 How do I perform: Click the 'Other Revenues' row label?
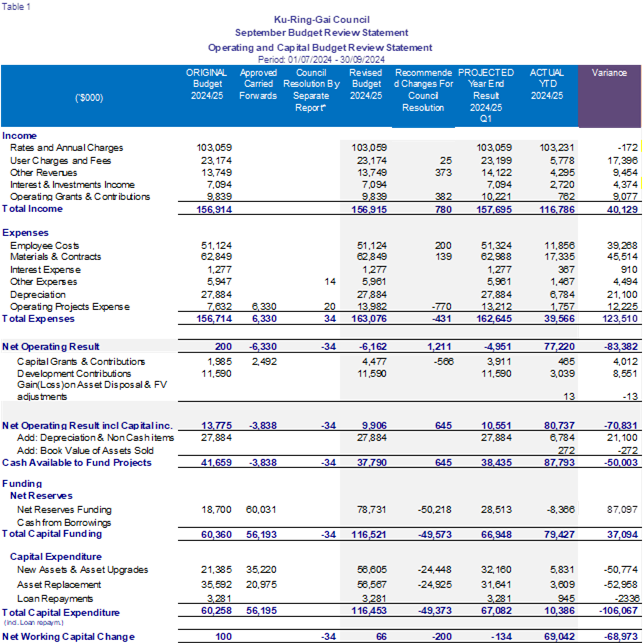[x=44, y=172]
